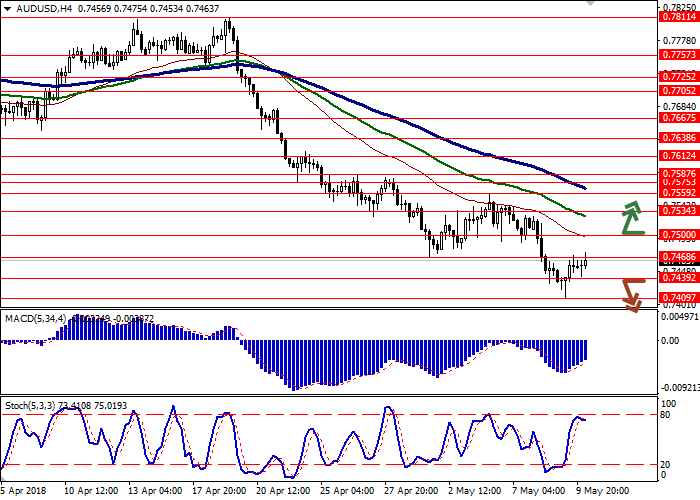Click the 0.7534 resistance level label

[677, 211]
